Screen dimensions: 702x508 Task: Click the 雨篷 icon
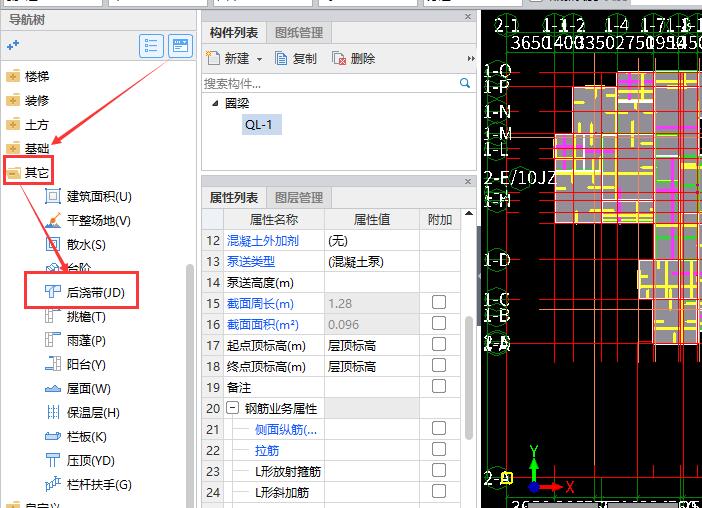coord(52,340)
